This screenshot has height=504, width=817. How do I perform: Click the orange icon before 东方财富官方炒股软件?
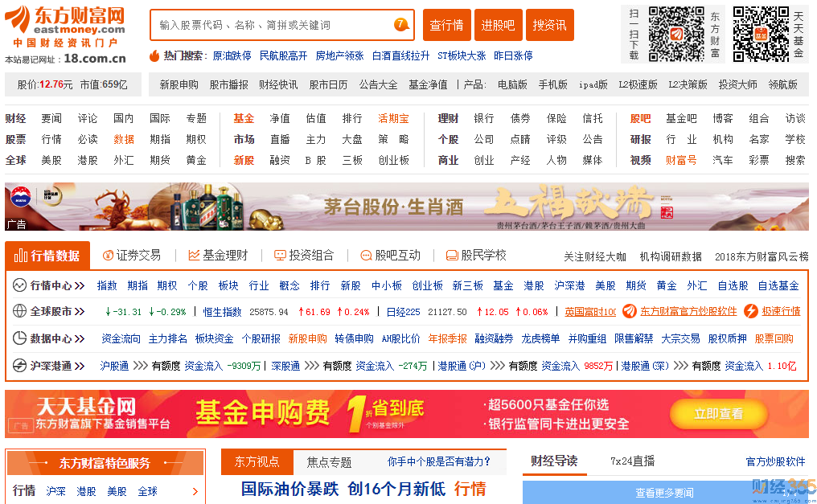point(630,311)
